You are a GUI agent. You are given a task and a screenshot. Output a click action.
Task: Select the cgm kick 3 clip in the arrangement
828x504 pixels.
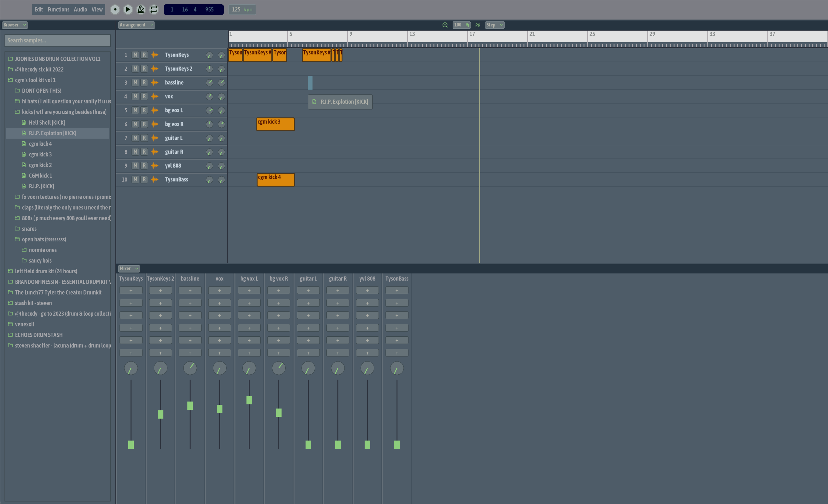(x=275, y=124)
